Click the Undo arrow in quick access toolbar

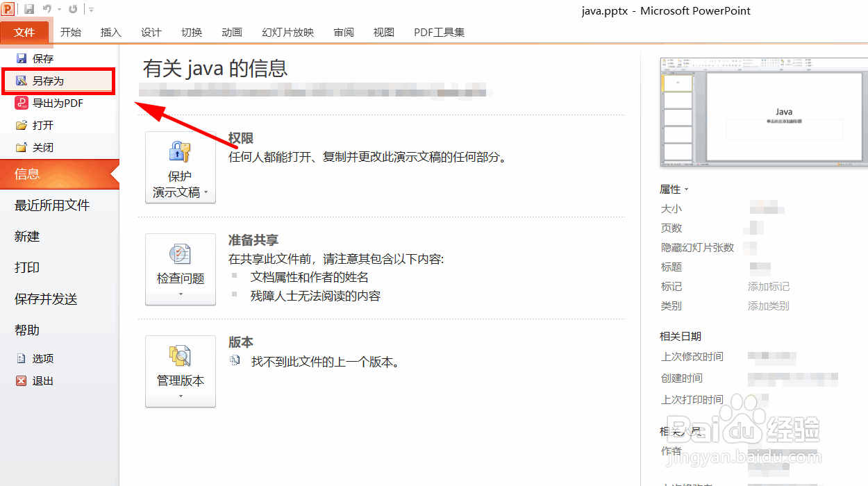47,9
